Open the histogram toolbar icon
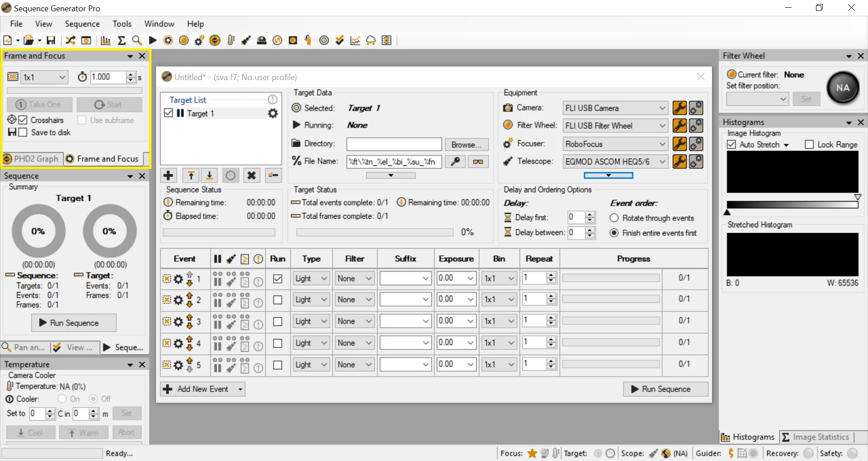Viewport: 868px width, 461px height. coord(106,40)
